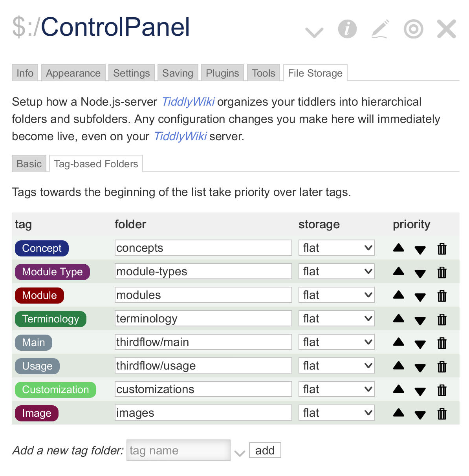Focus the tag name input field
Image resolution: width=469 pixels, height=476 pixels.
coord(178,450)
